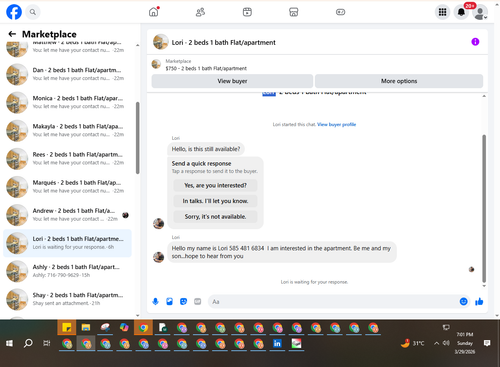The image size is (500, 367).
Task: Open Monica's conversation in the list
Action: point(67,102)
